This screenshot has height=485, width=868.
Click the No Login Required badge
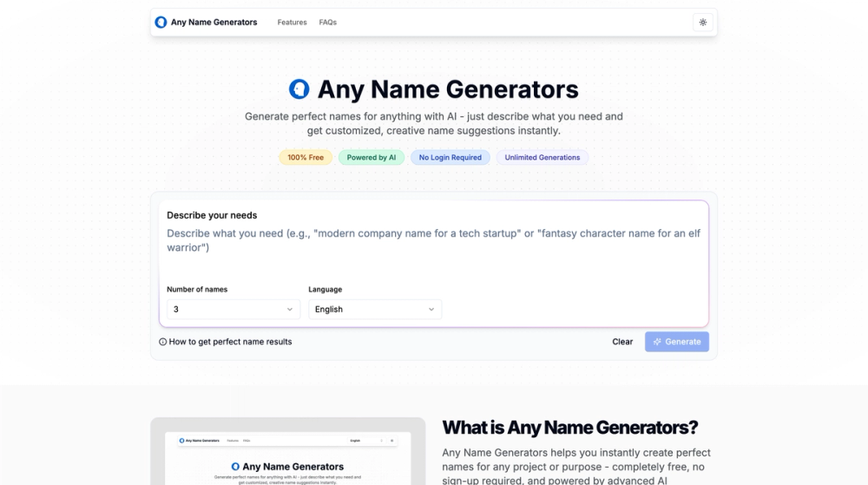450,158
